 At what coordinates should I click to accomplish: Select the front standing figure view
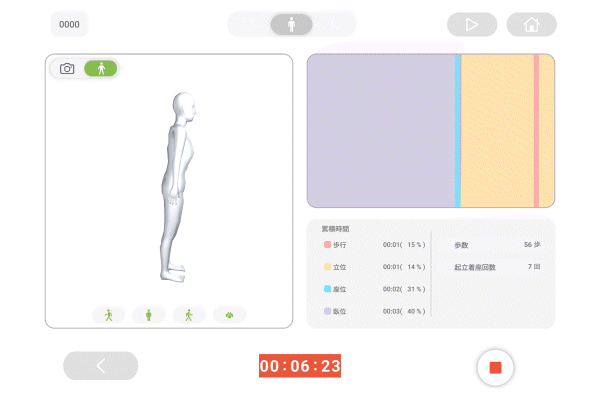148,315
